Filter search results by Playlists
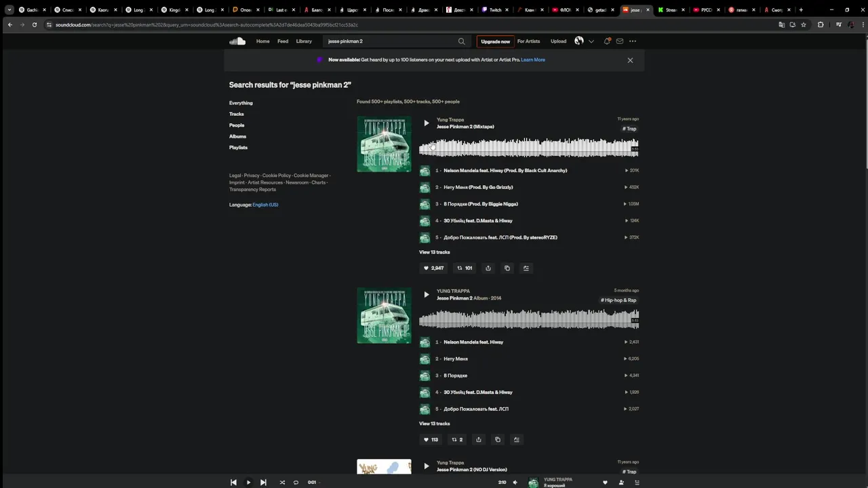Image resolution: width=868 pixels, height=488 pixels. [238, 148]
